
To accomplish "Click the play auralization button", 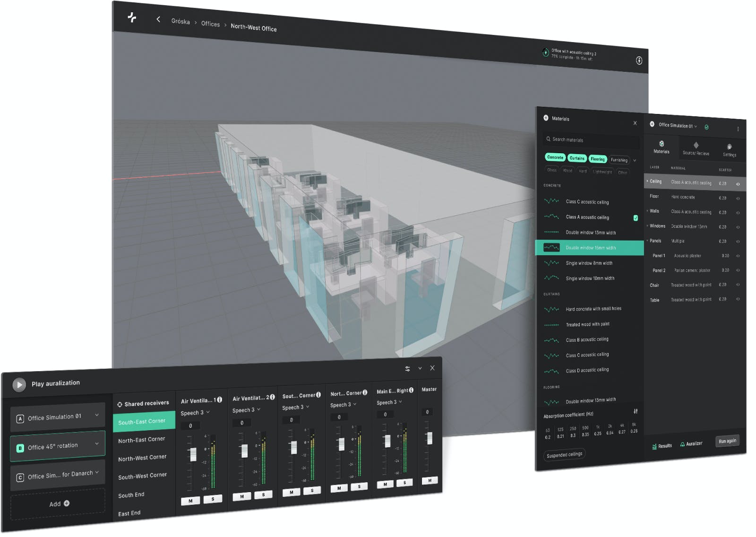I will pos(19,385).
